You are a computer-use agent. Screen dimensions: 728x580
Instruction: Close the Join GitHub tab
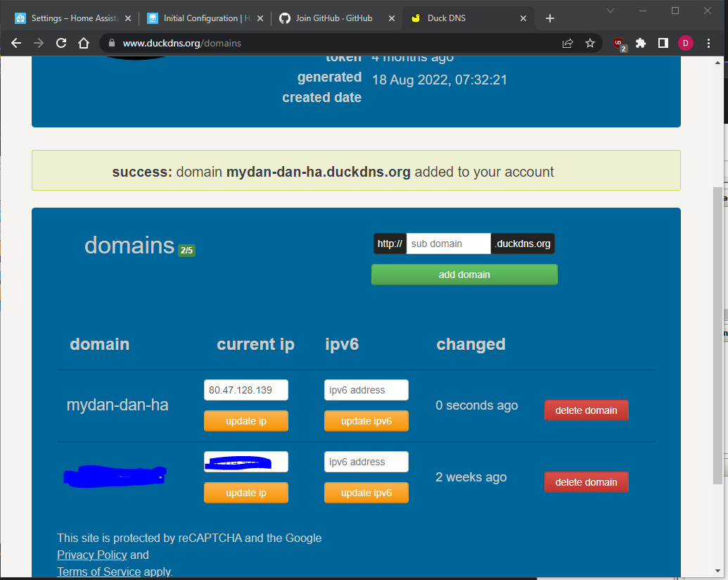point(392,18)
